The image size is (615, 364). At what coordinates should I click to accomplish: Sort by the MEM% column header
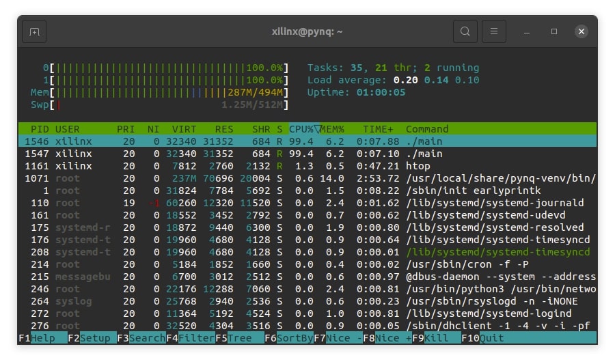click(332, 129)
